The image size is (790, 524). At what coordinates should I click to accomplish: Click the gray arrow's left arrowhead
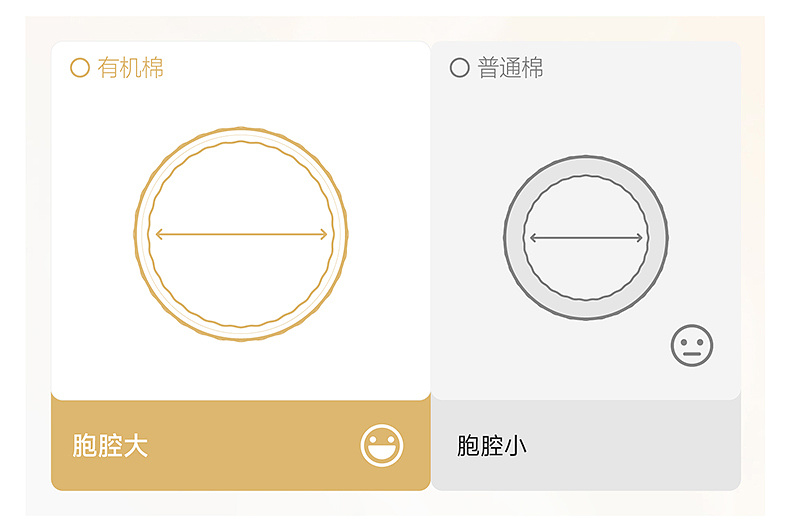coord(532,238)
